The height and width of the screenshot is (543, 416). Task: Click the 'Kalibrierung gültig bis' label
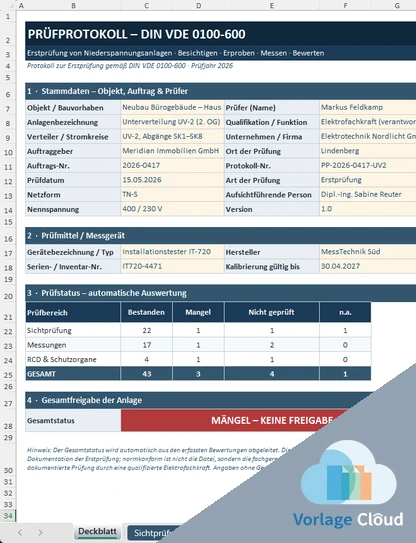[x=272, y=267]
